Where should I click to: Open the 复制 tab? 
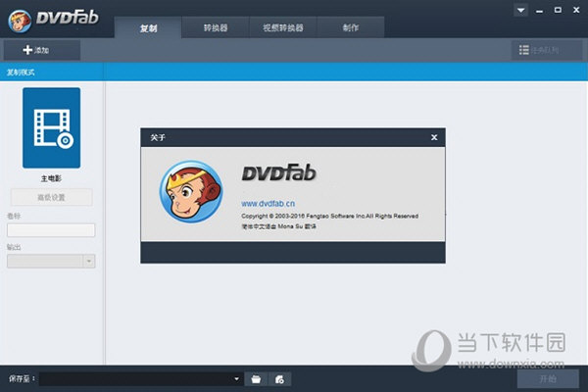148,27
